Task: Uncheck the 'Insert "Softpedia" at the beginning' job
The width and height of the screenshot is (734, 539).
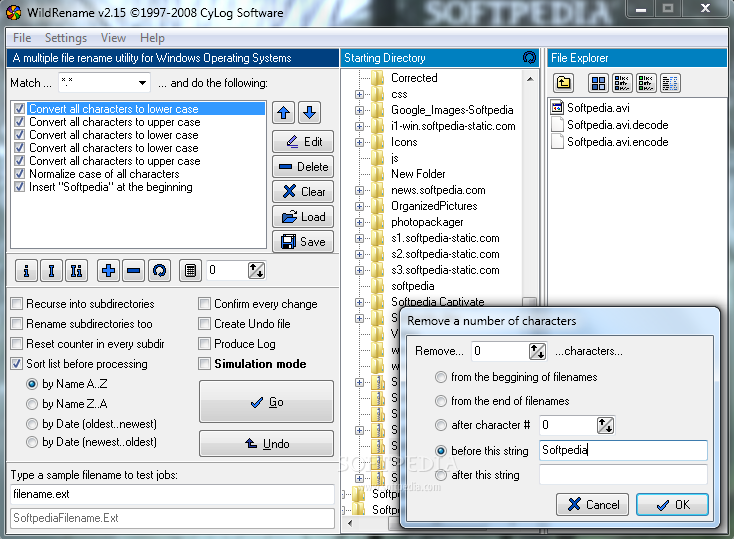Action: pyautogui.click(x=19, y=187)
